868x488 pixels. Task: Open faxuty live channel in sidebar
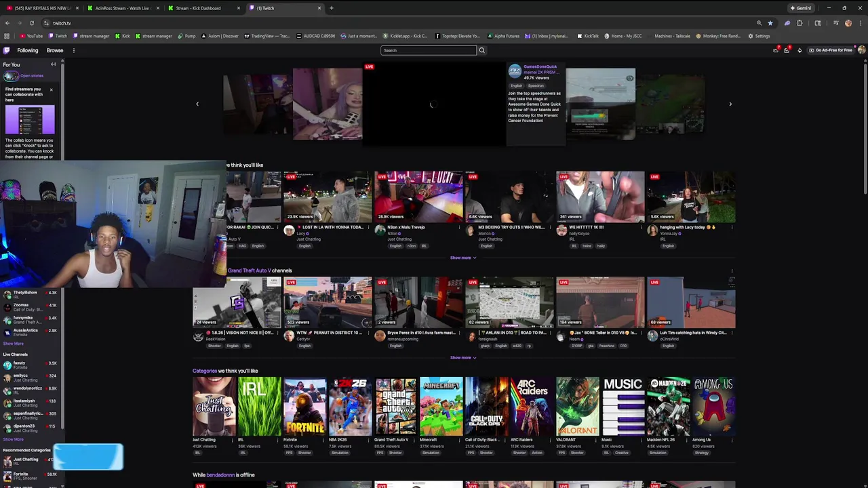[31, 365]
